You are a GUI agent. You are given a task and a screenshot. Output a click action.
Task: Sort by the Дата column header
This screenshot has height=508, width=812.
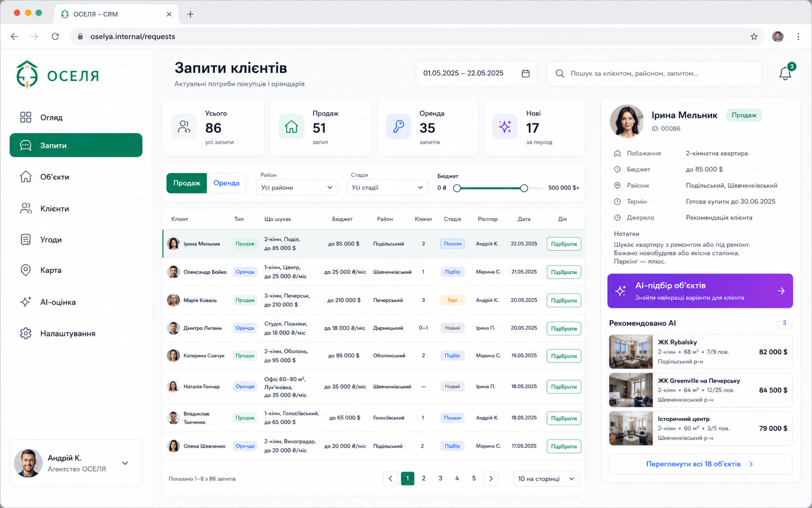coord(524,219)
